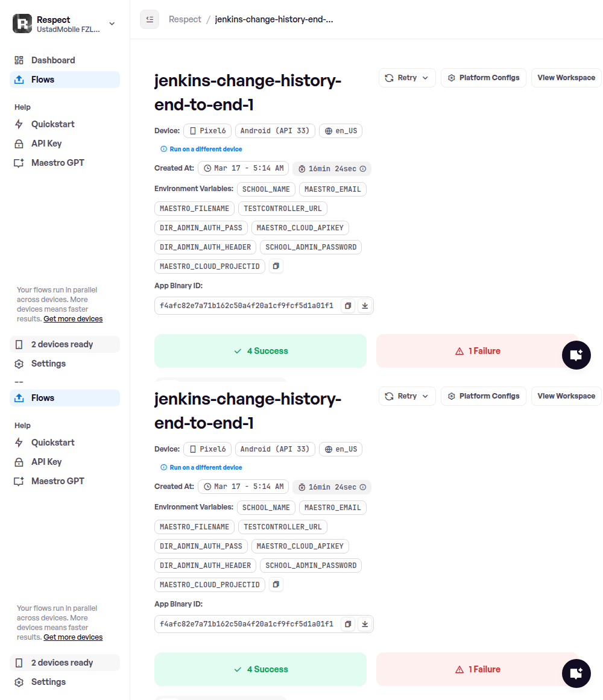Click the upper API Key lock icon
Image resolution: width=603 pixels, height=700 pixels.
coord(19,143)
